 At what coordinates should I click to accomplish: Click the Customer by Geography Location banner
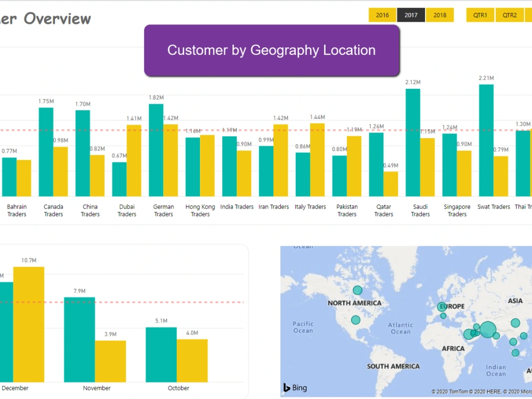click(271, 51)
